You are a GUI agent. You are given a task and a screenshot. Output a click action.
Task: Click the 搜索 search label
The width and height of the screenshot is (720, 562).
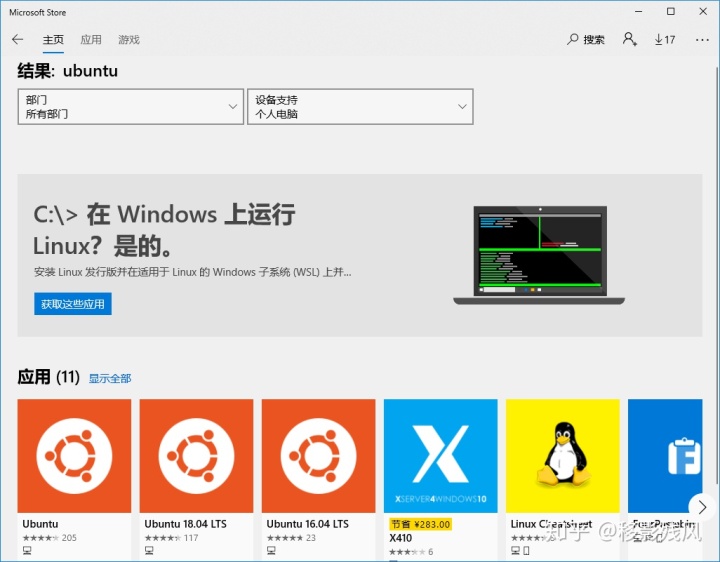coord(594,40)
